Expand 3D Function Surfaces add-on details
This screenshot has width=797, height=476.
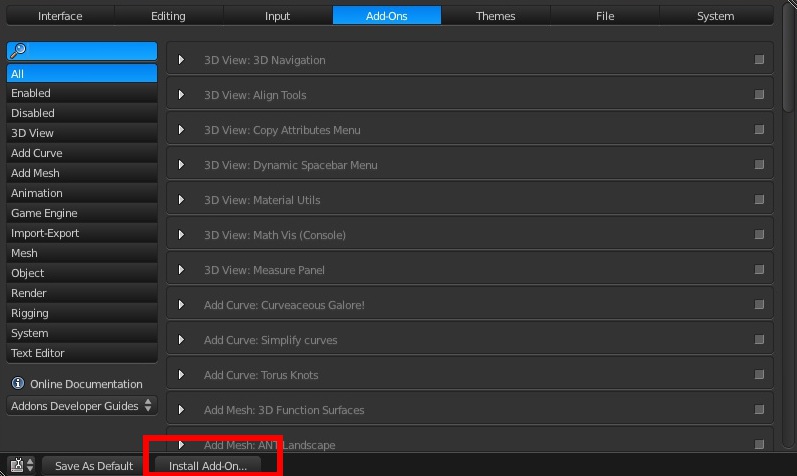(181, 410)
